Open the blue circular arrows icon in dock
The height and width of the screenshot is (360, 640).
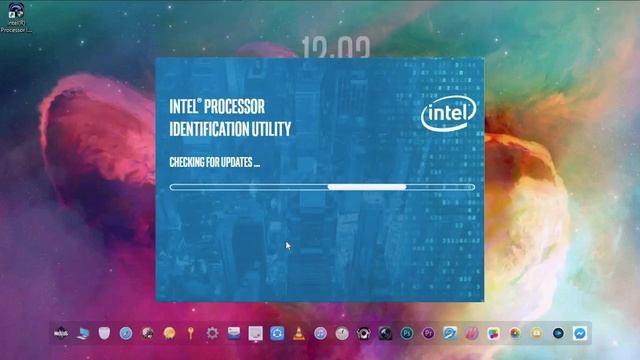tap(277, 333)
